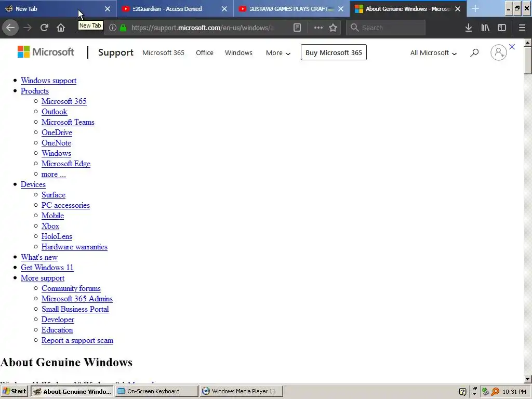This screenshot has height=399, width=532.
Task: Click the page scrollbar up arrow
Action: [x=527, y=43]
